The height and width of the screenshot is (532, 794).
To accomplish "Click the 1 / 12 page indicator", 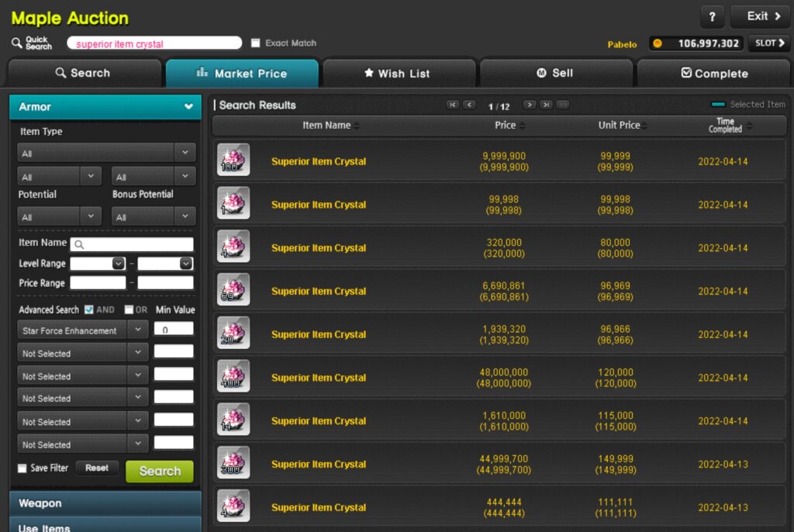I will 499,106.
